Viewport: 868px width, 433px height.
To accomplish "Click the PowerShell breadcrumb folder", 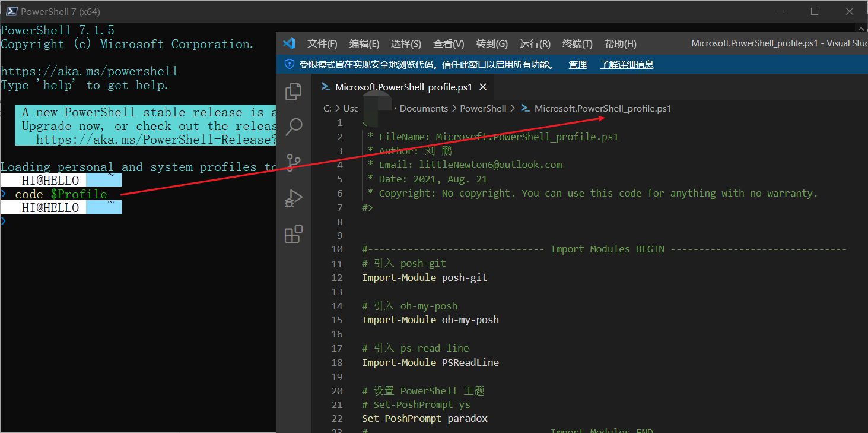I will coord(483,109).
